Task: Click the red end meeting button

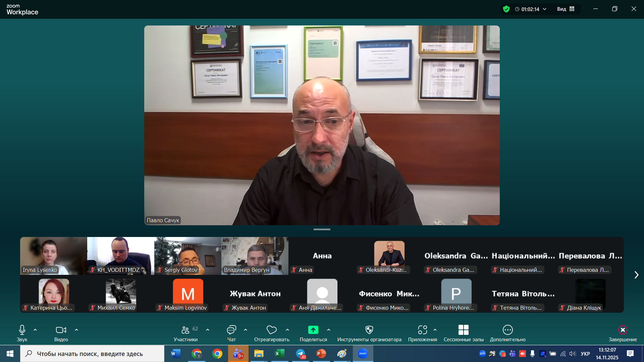Action: click(x=623, y=330)
